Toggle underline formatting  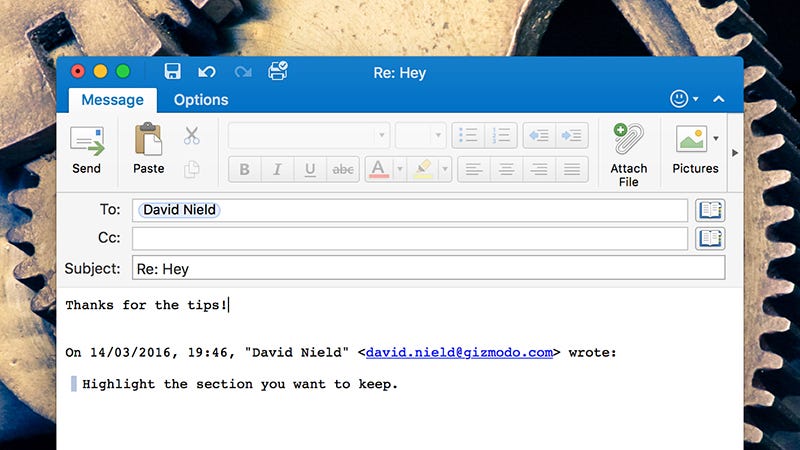point(310,169)
